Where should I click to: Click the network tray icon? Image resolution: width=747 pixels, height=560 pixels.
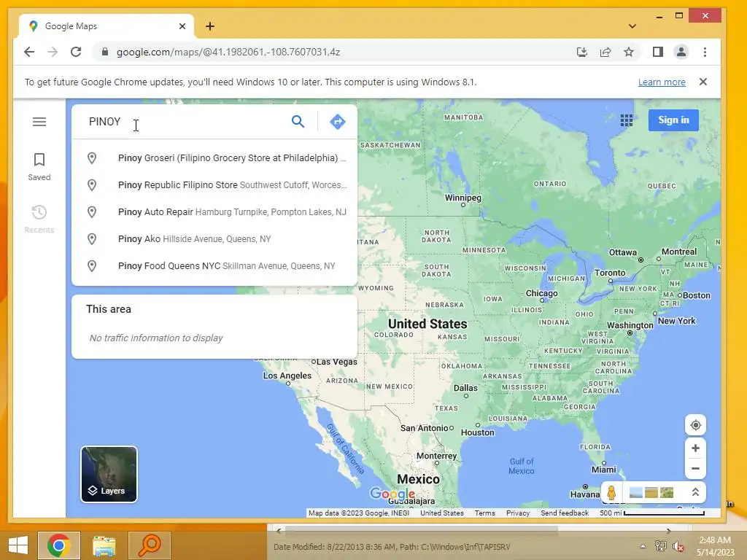pos(660,546)
